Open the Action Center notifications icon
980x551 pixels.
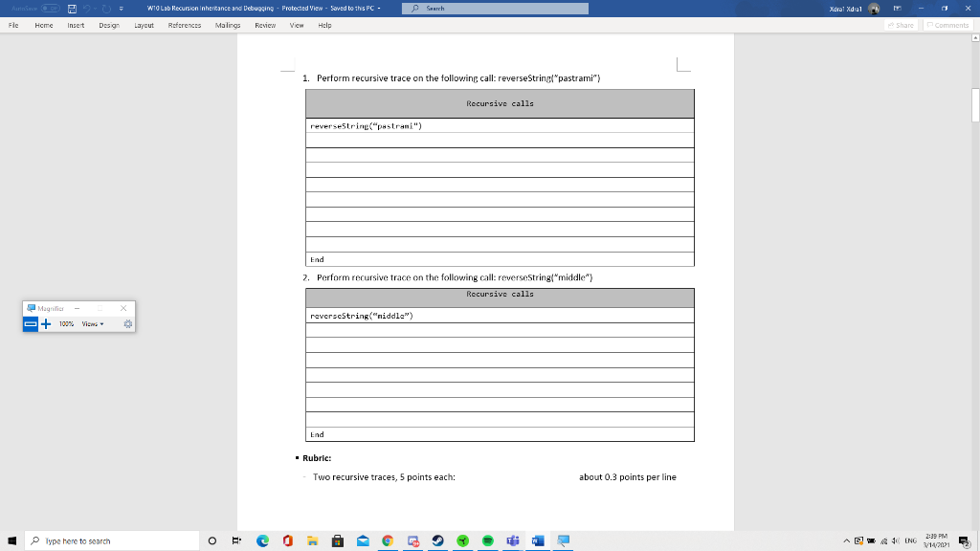tap(965, 541)
